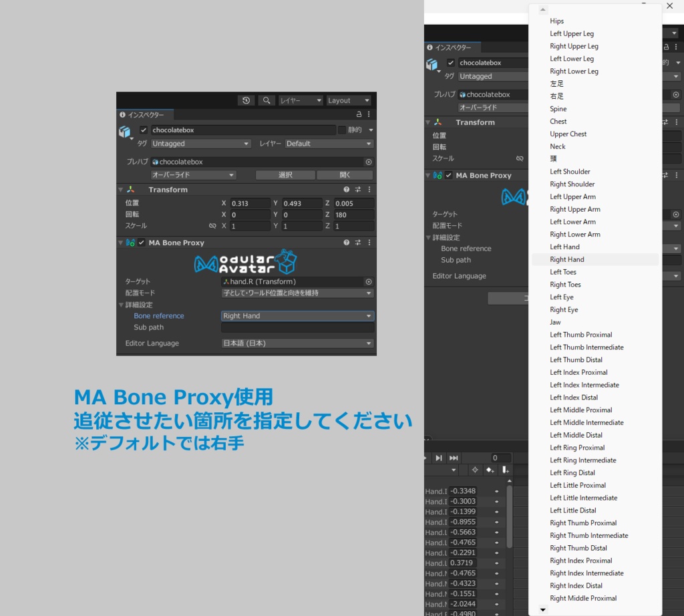Open the Layout dropdown
The width and height of the screenshot is (684, 616).
click(x=349, y=100)
